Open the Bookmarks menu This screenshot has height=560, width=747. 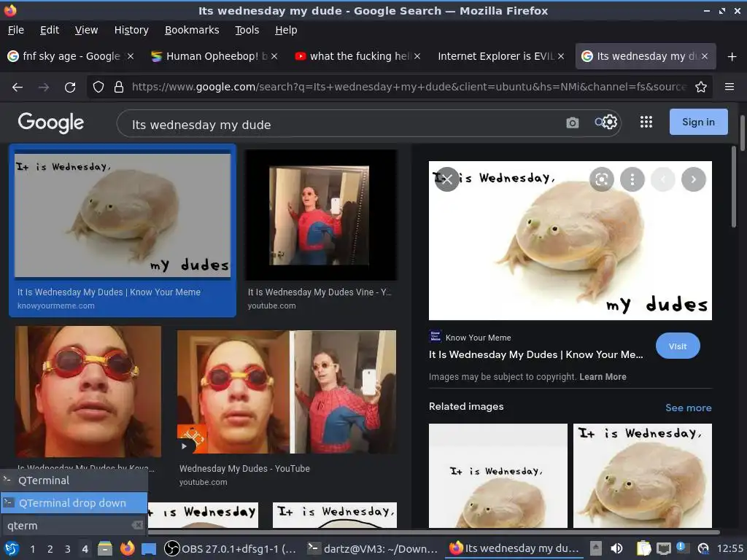pos(192,30)
